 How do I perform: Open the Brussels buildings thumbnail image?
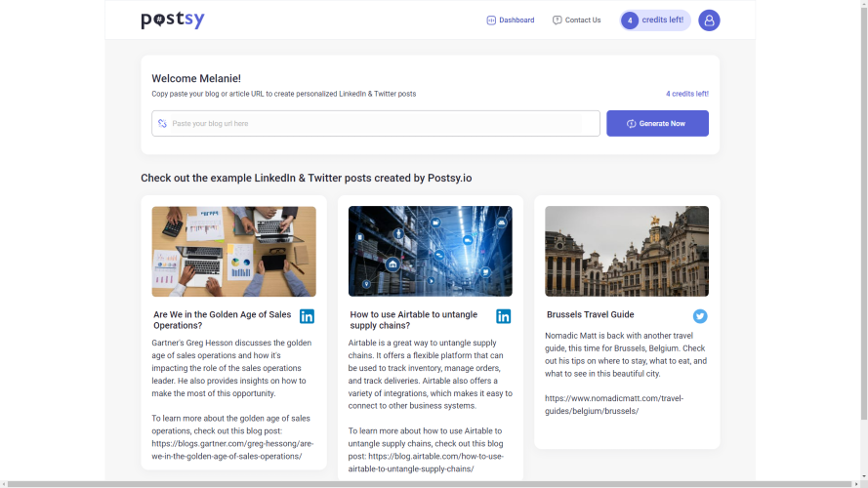(x=627, y=251)
